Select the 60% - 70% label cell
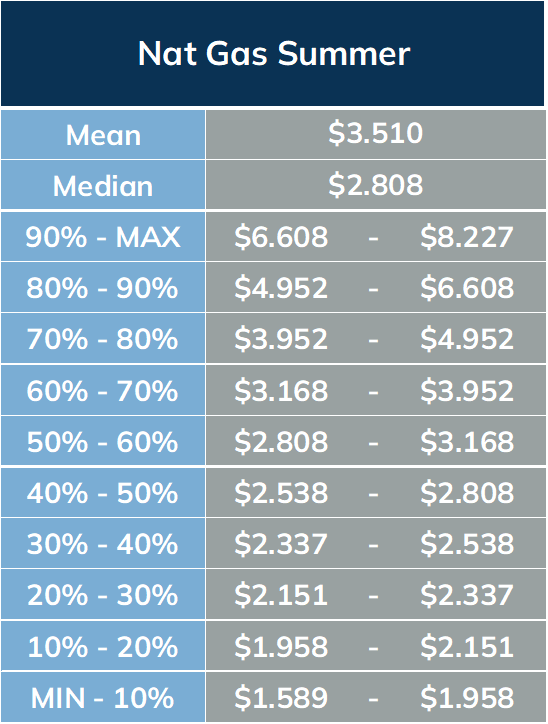 pos(103,391)
